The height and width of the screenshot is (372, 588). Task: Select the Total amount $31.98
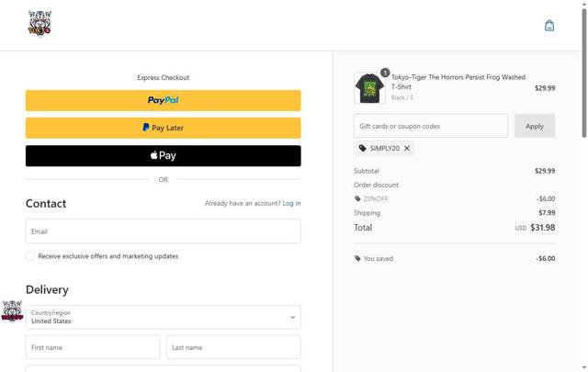point(543,228)
